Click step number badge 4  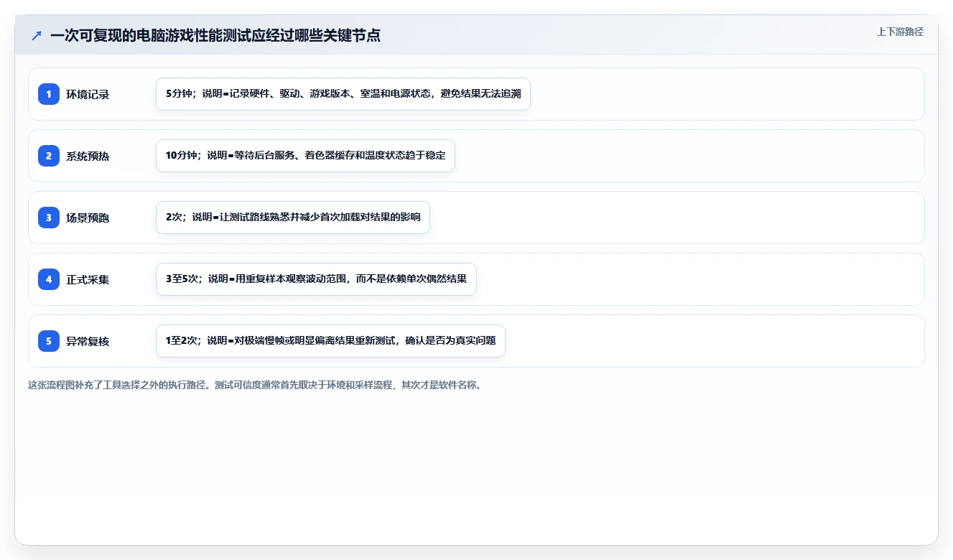point(49,279)
